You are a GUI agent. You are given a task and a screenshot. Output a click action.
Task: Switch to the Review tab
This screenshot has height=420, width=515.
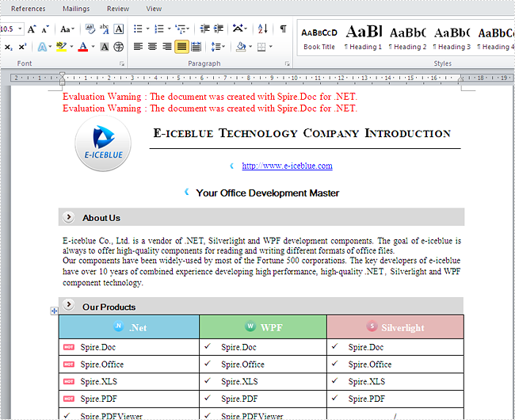tap(118, 9)
